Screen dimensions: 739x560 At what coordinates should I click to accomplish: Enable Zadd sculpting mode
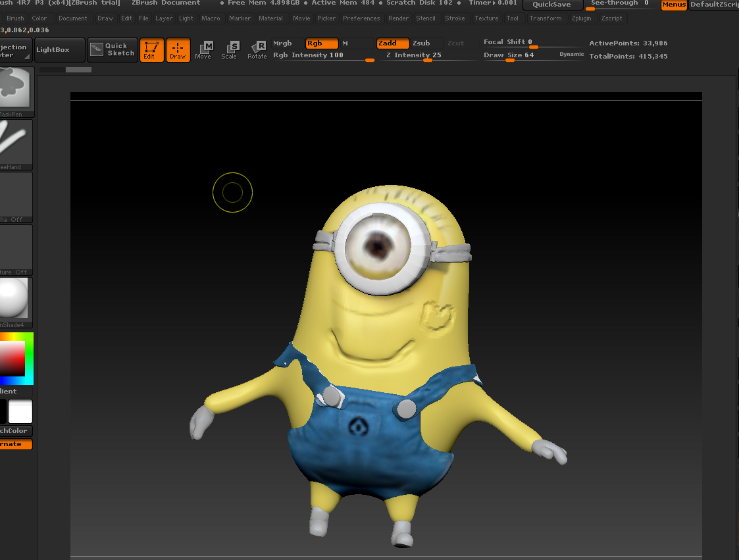coord(393,43)
